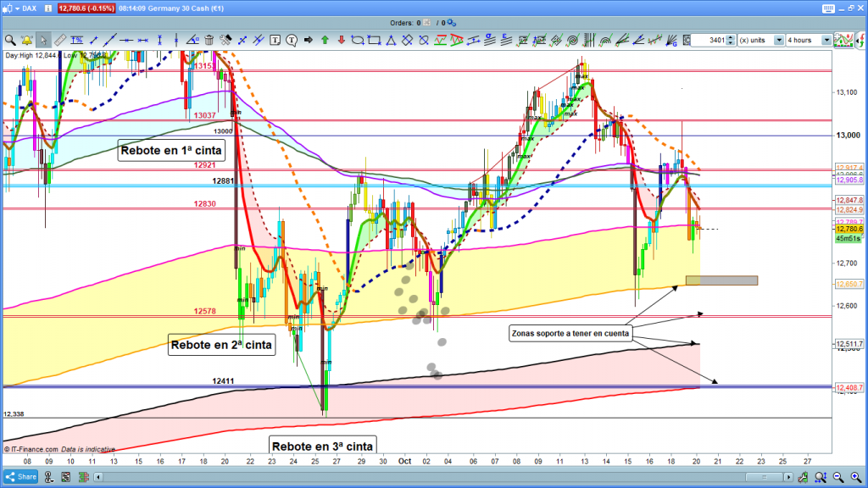Click the trash can delete-objects icon
Screen dimensions: 868x488
209,40
